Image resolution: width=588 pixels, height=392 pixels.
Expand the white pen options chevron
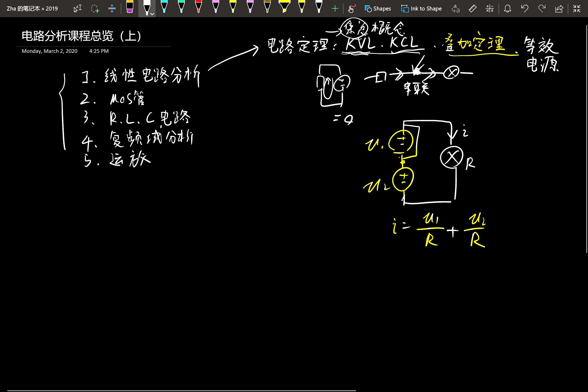pos(152,14)
